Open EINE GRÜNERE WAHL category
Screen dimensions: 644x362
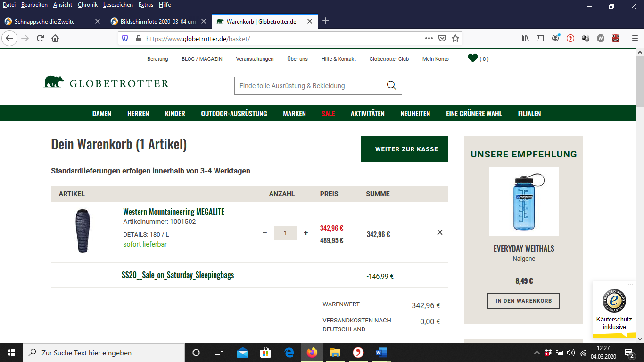pos(474,114)
